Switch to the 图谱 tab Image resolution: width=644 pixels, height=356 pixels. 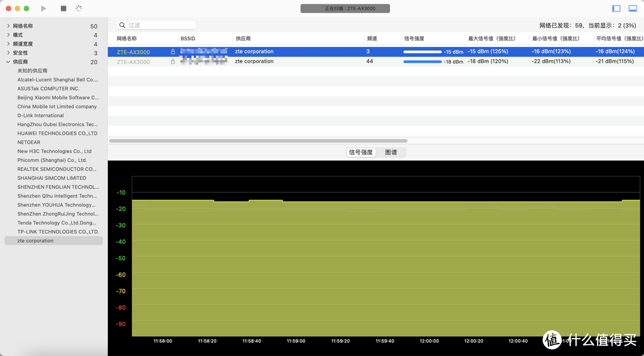(x=391, y=153)
